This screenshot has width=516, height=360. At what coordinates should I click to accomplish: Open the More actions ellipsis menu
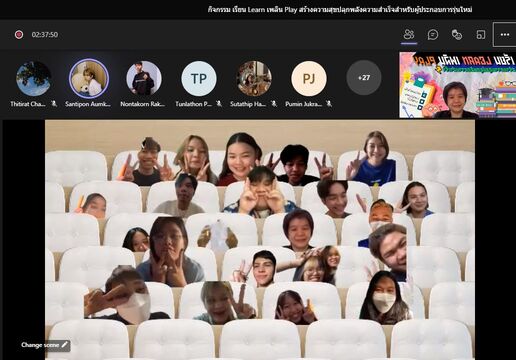coord(505,34)
